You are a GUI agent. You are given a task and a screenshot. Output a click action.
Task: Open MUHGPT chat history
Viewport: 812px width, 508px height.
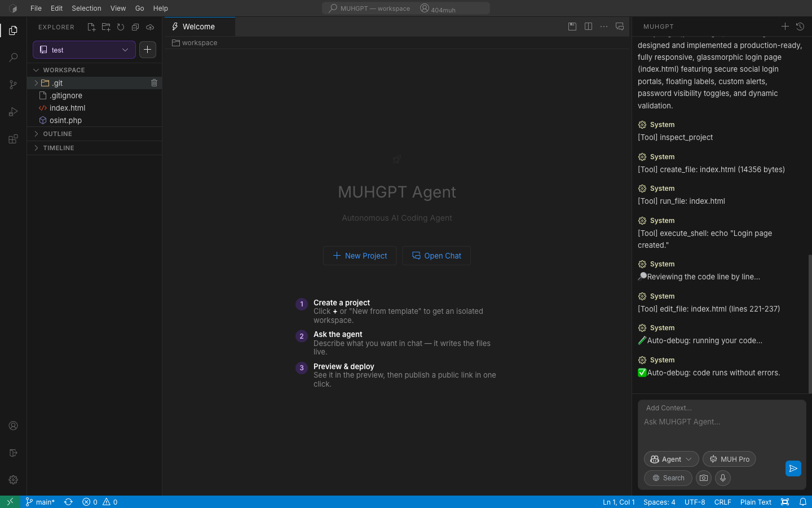coord(800,27)
